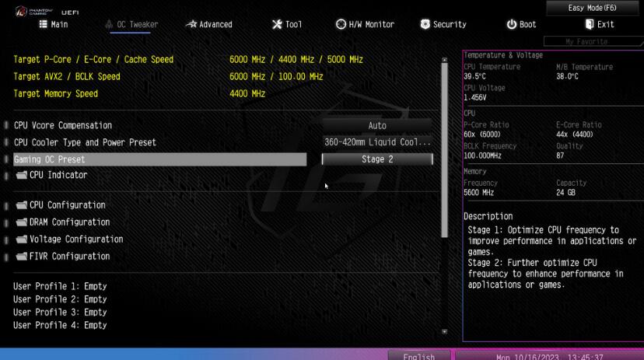Click the 6000 MHz / 100.00 MHz value
Screen dimensions: 644x360
(x=276, y=77)
